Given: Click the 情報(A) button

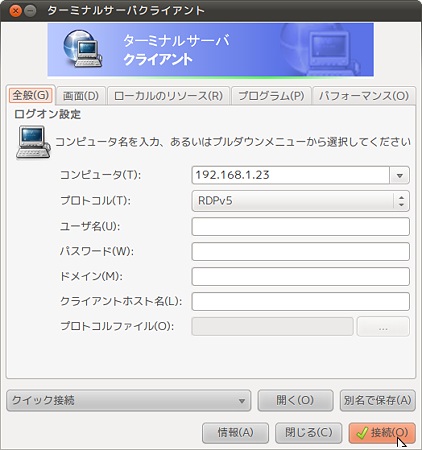Looking at the screenshot, I should [235, 433].
